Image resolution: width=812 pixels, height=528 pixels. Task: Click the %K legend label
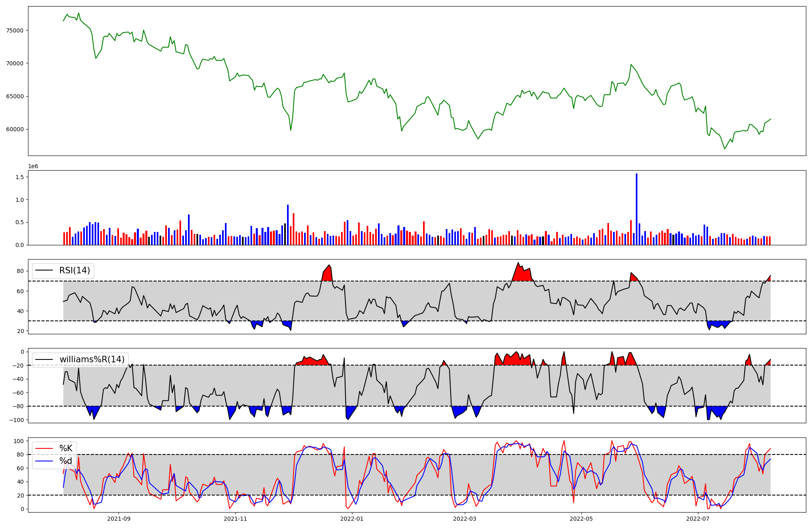coord(66,448)
